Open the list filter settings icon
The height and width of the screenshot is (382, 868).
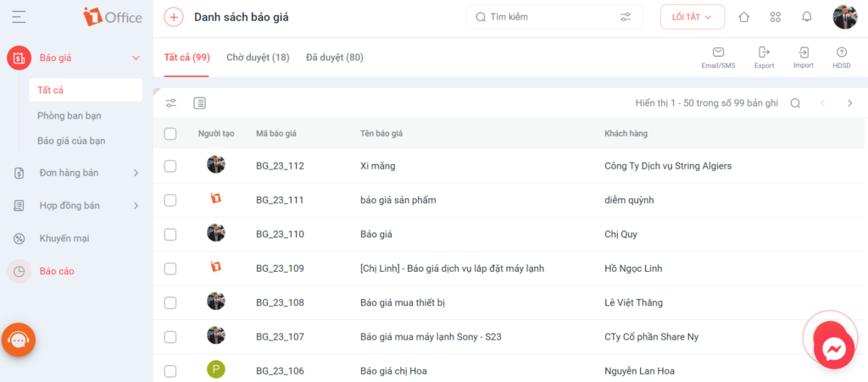pyautogui.click(x=171, y=102)
